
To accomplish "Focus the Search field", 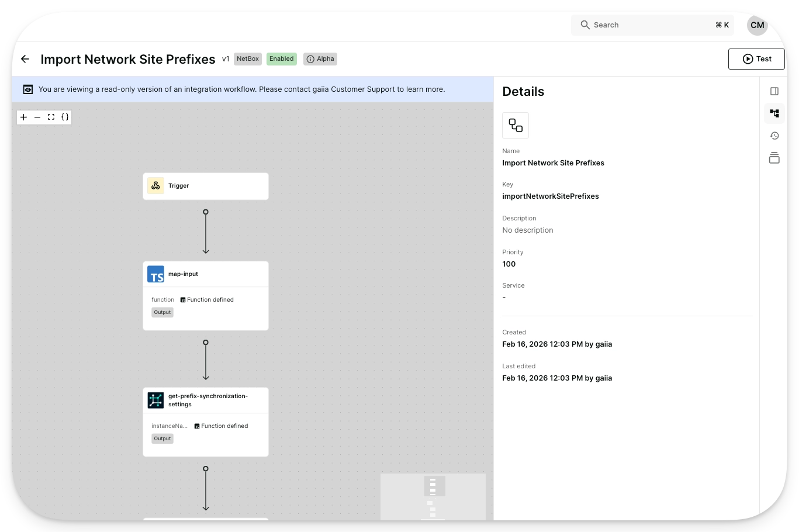I will 653,25.
